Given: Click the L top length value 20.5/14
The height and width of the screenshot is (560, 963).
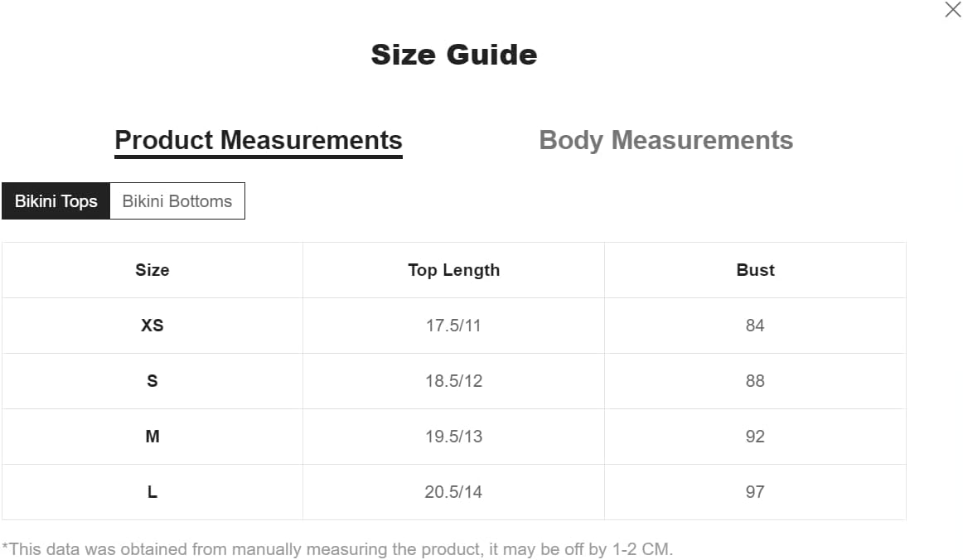Looking at the screenshot, I should click(x=453, y=492).
